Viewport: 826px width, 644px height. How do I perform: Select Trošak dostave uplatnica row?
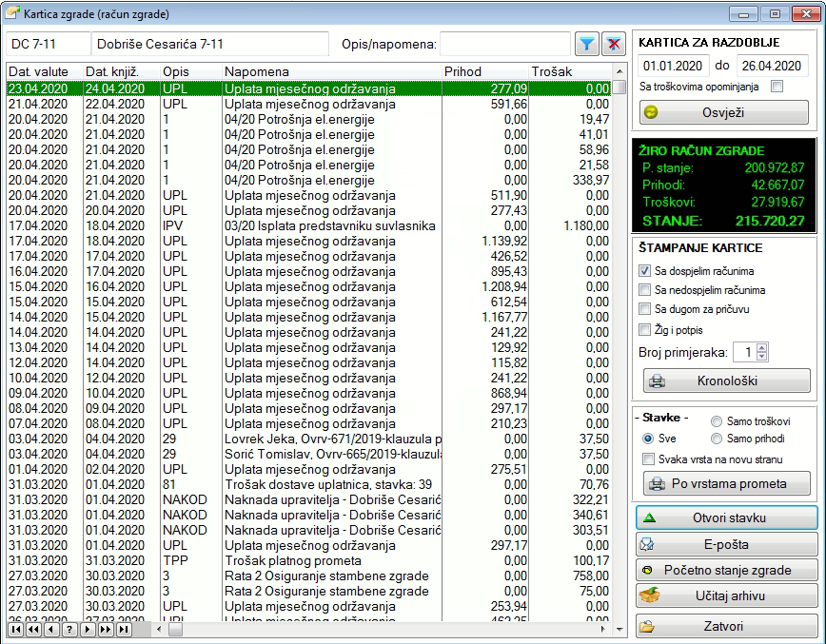[308, 484]
